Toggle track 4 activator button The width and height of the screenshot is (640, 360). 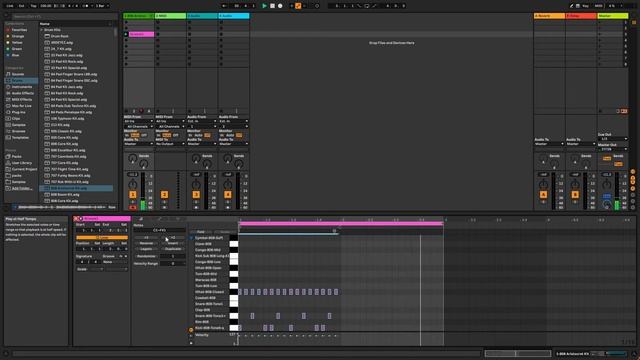pos(228,195)
